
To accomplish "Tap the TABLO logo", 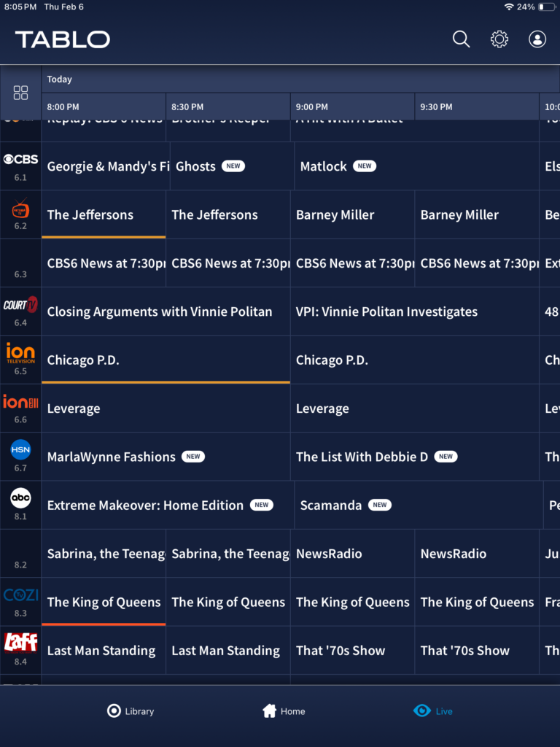I will 63,39.
